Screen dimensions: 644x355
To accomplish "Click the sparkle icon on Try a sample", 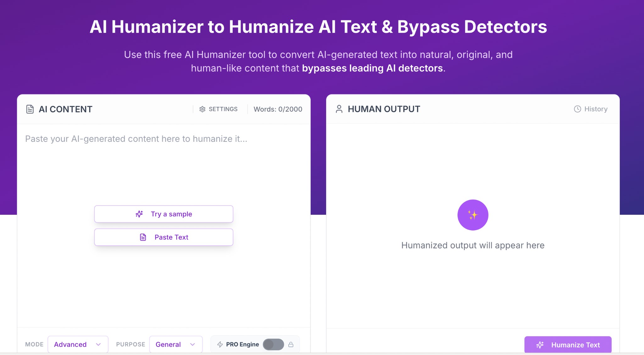I will coord(139,214).
